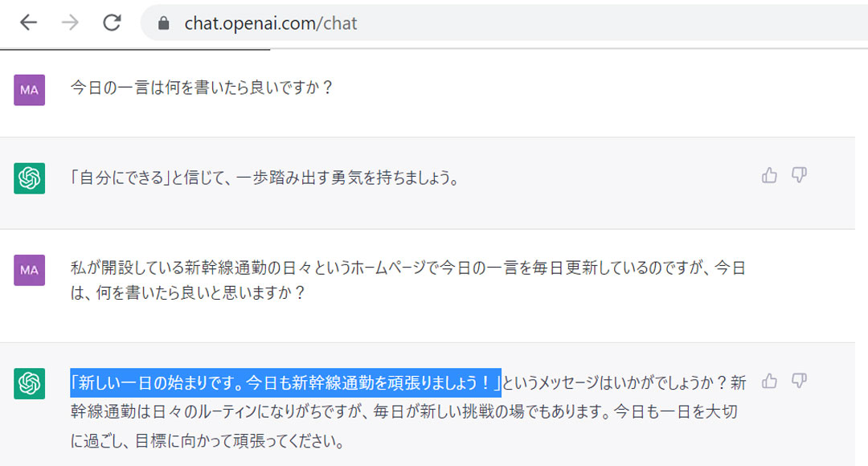Click the browser forward arrow

tap(70, 22)
